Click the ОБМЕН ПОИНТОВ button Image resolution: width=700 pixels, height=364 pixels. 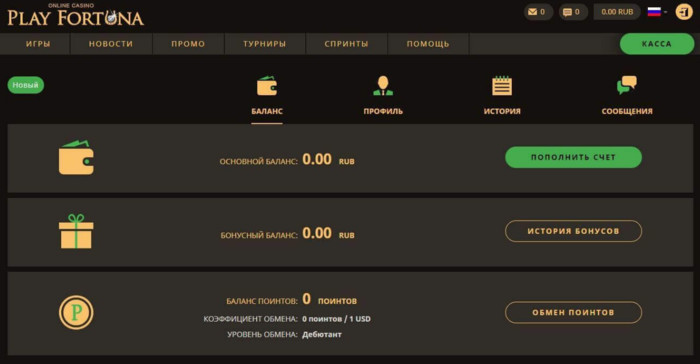[x=573, y=312]
